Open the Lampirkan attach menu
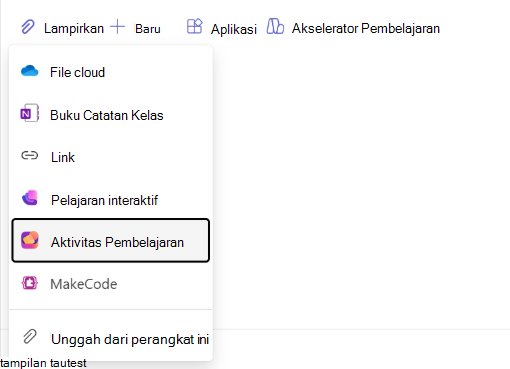 click(62, 28)
